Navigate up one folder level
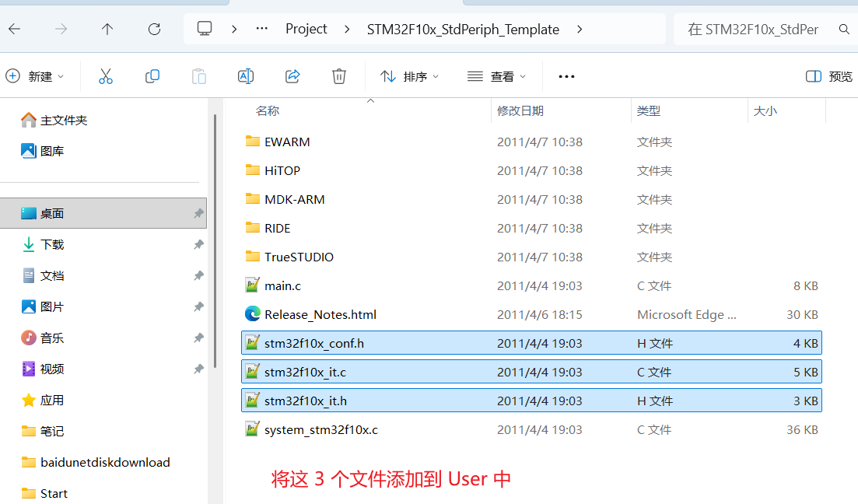Screen dimensions: 858x504 tap(107, 29)
